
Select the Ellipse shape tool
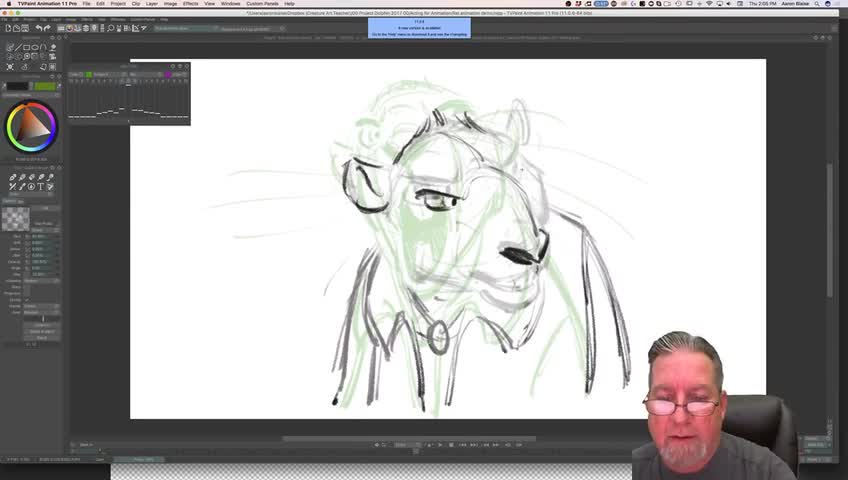click(35, 48)
